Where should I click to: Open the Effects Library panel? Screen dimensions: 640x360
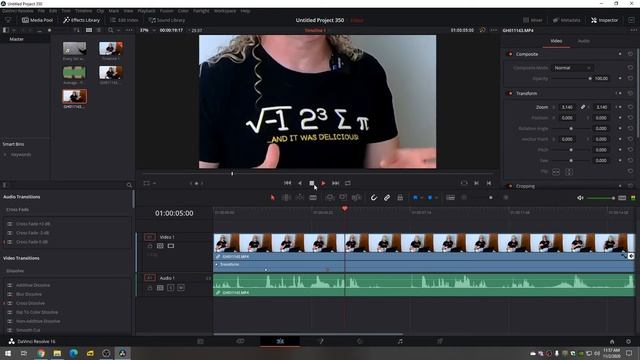point(82,20)
